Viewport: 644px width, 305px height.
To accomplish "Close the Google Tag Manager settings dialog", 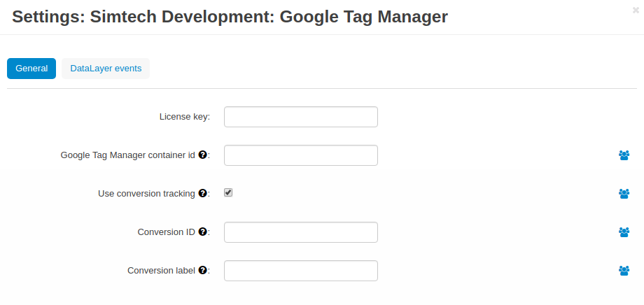I will pos(636,10).
